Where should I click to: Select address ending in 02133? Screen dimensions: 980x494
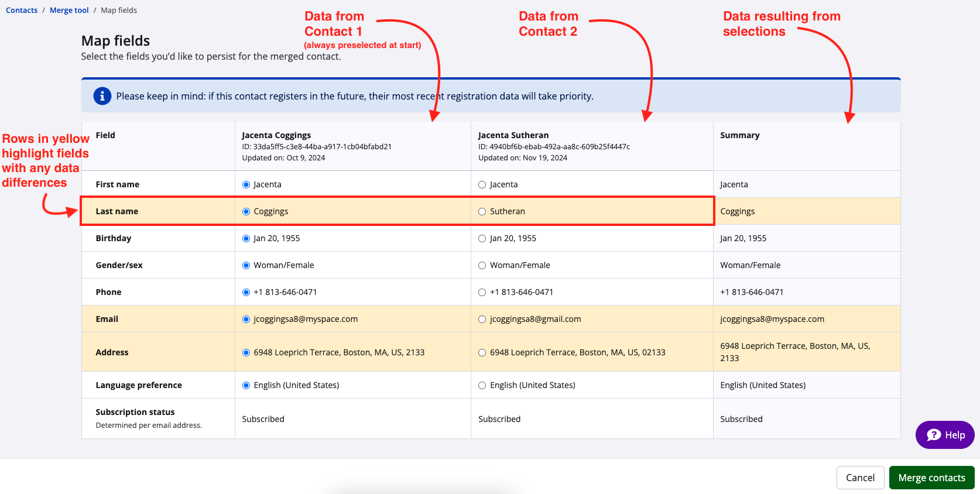pyautogui.click(x=482, y=352)
